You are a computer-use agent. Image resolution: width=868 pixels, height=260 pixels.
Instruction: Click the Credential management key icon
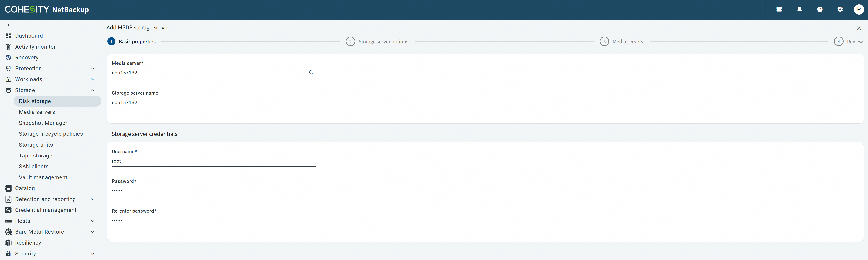pyautogui.click(x=8, y=210)
